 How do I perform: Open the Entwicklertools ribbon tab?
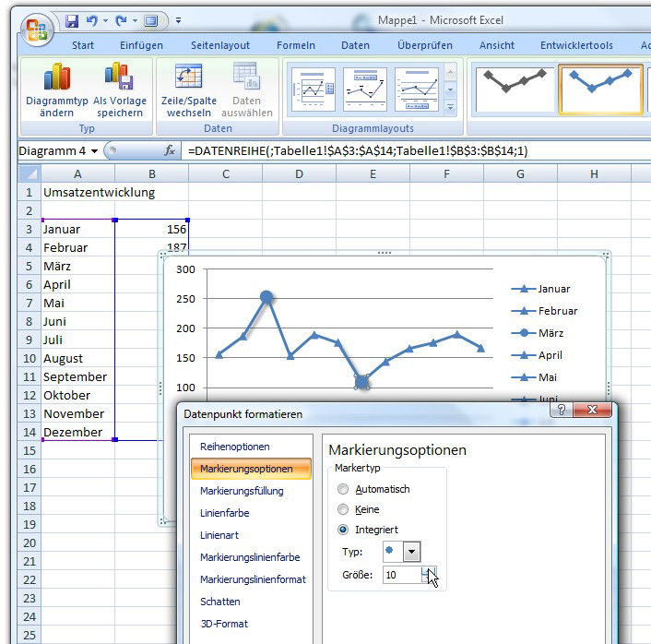[576, 45]
